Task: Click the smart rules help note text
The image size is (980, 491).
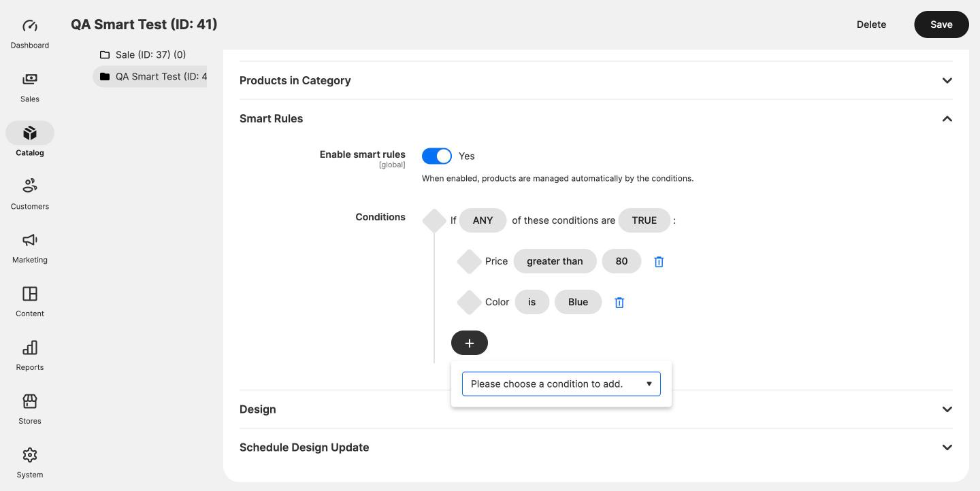Action: pyautogui.click(x=558, y=178)
